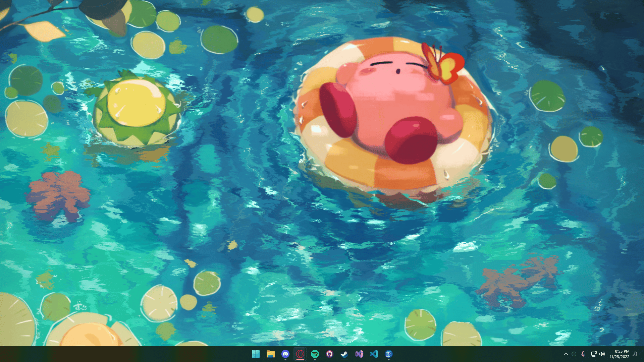Switch to the Opera GX browser window

click(x=301, y=354)
